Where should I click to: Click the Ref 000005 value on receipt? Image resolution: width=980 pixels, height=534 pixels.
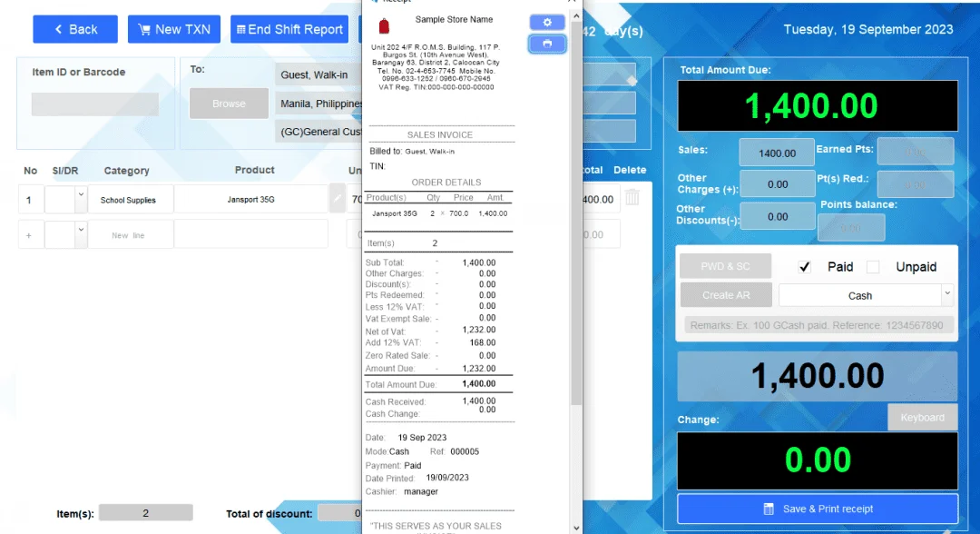465,451
